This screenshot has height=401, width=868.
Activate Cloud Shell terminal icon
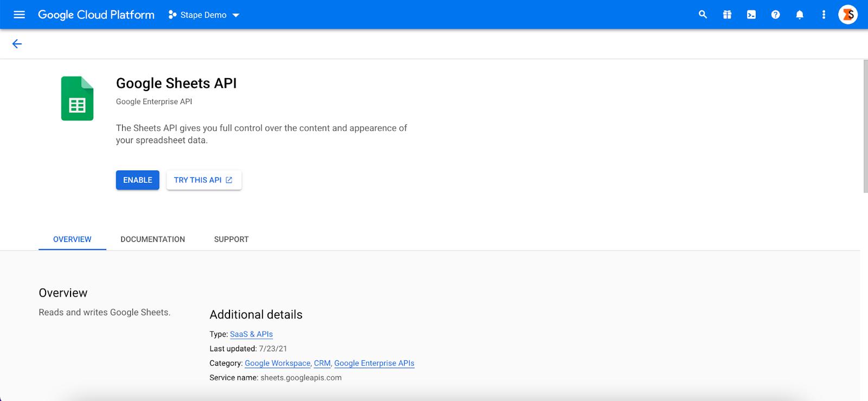point(751,15)
